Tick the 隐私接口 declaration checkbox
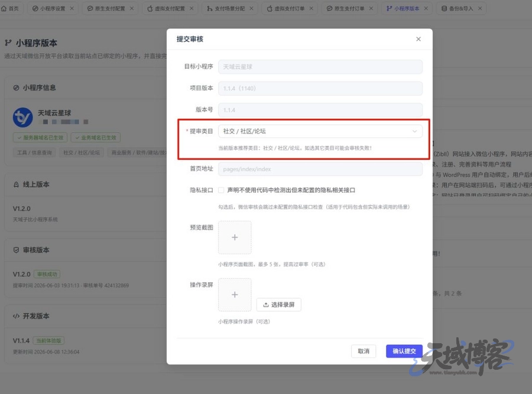 [x=221, y=190]
